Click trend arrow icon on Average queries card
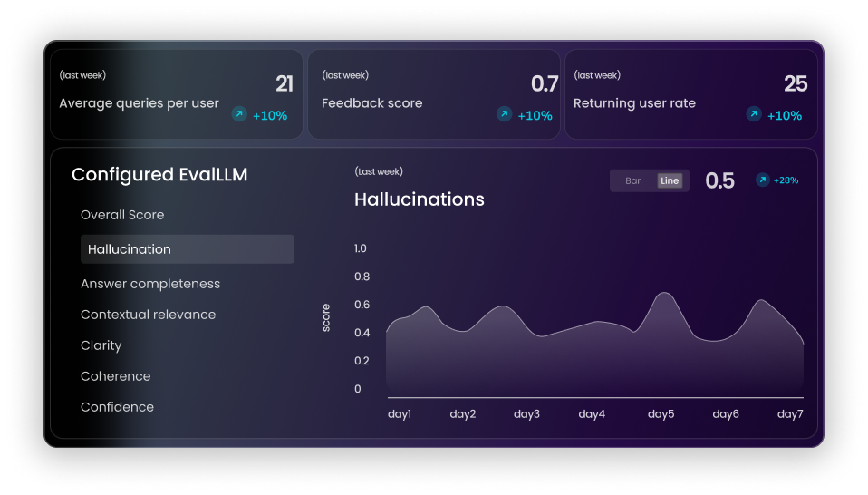868x495 pixels. point(239,114)
